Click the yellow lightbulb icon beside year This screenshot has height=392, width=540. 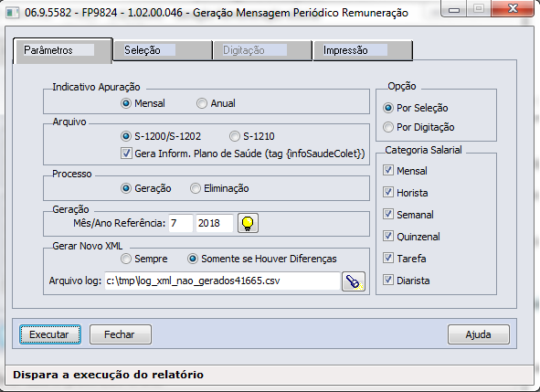pos(248,223)
